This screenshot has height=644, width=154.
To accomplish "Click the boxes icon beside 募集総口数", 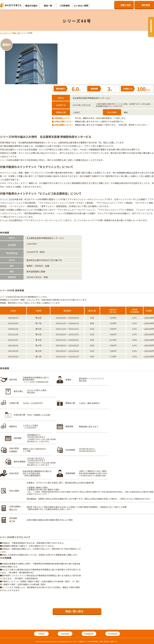I will coord(60,403).
